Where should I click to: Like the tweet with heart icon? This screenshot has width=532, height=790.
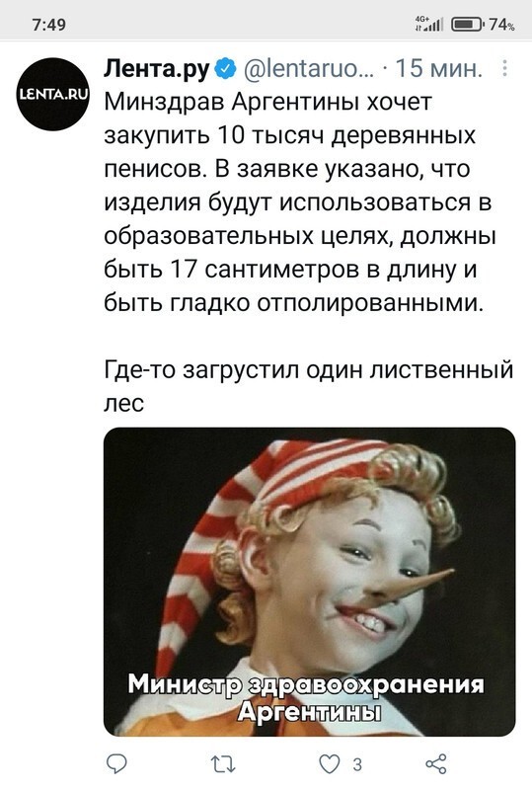point(330,764)
